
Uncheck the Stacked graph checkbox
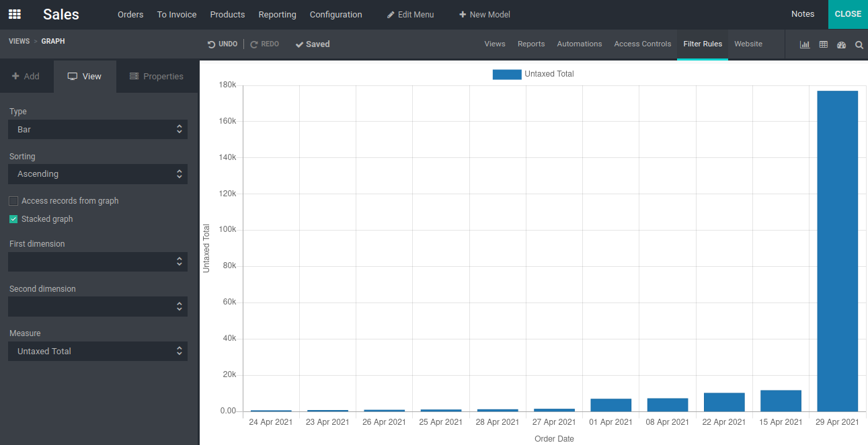[13, 219]
